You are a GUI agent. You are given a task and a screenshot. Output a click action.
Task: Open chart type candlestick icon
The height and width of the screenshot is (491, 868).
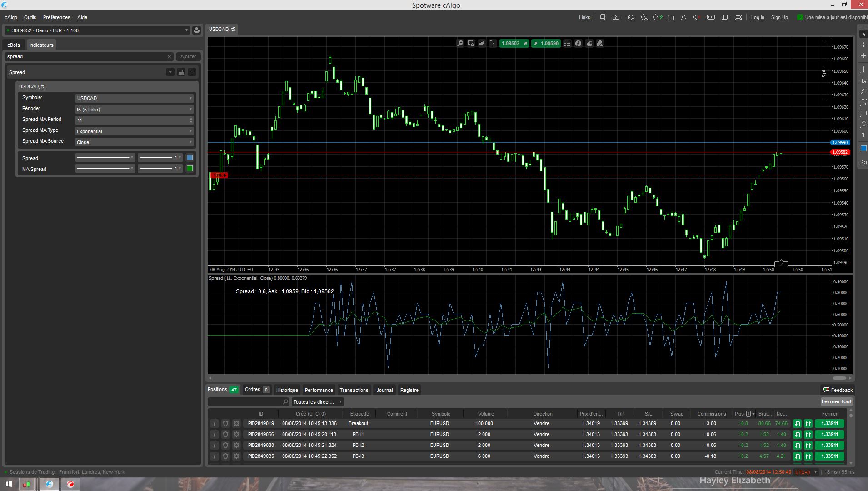coord(482,44)
